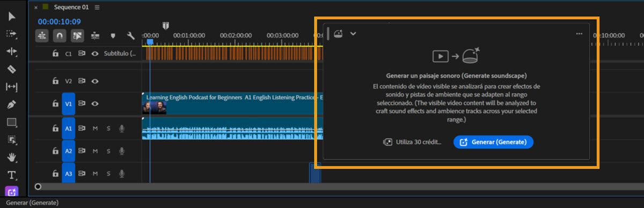Toggle sync lock on V2 track

82,81
